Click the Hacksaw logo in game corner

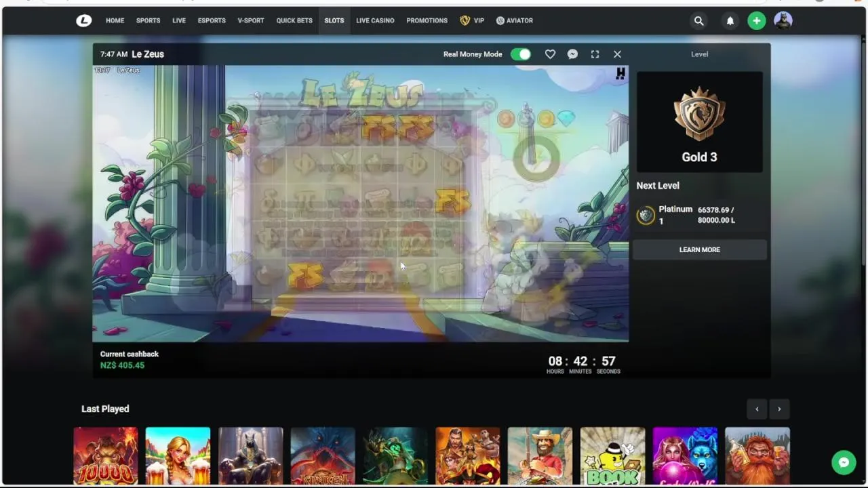pyautogui.click(x=620, y=74)
